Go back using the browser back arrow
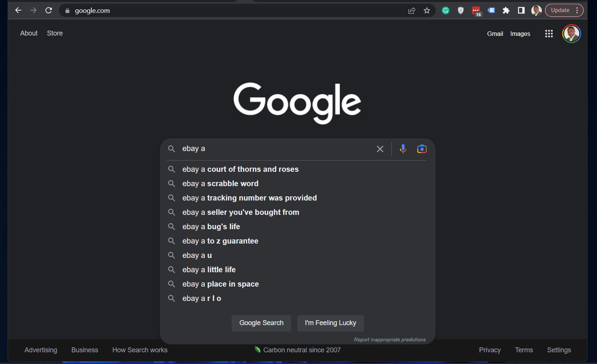Image resolution: width=597 pixels, height=364 pixels. pos(18,11)
